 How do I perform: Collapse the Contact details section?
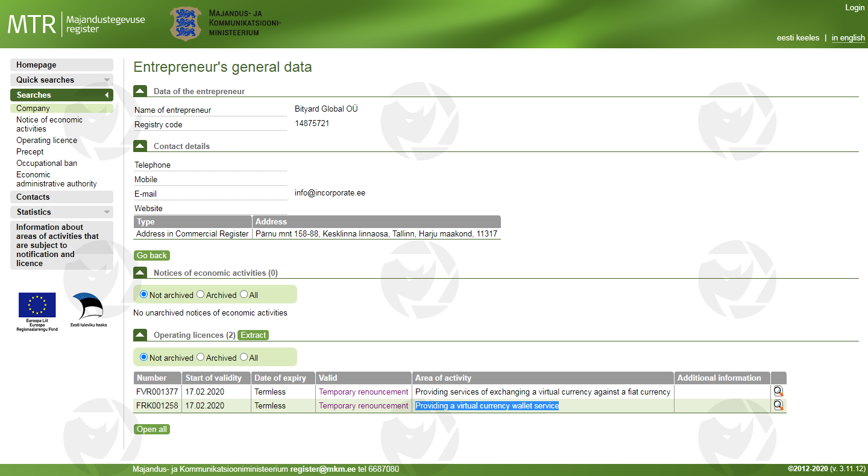[140, 146]
